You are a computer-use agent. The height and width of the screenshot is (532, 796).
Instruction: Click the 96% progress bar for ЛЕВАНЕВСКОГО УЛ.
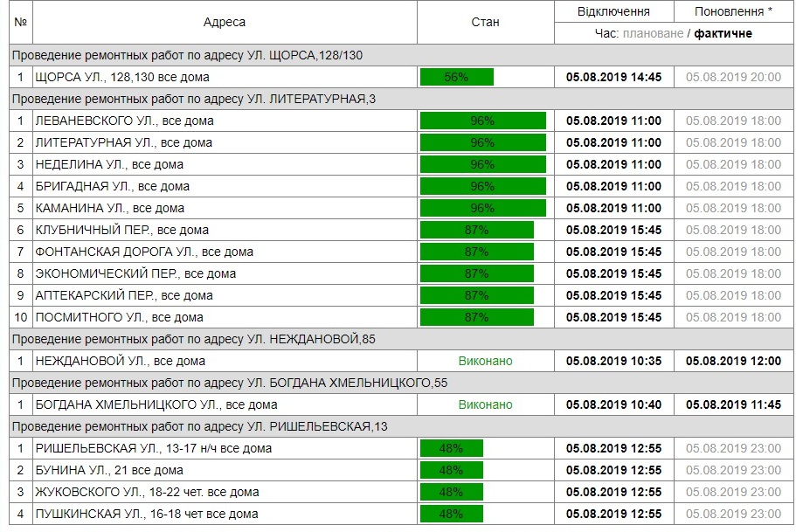pos(482,121)
